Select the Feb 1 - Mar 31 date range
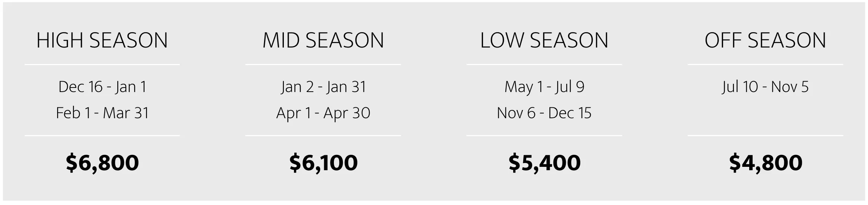Image resolution: width=868 pixels, height=205 pixels. [x=102, y=113]
